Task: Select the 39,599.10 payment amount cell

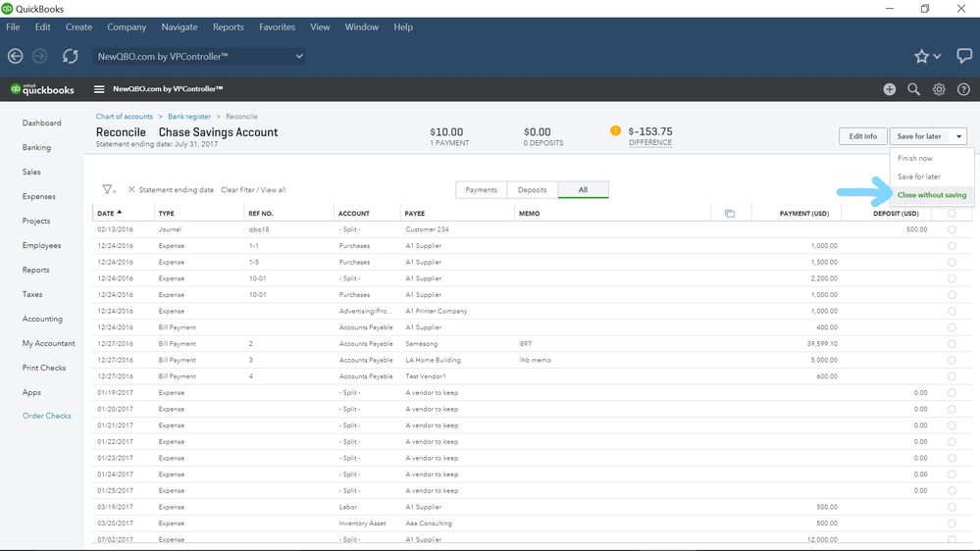Action: [822, 343]
